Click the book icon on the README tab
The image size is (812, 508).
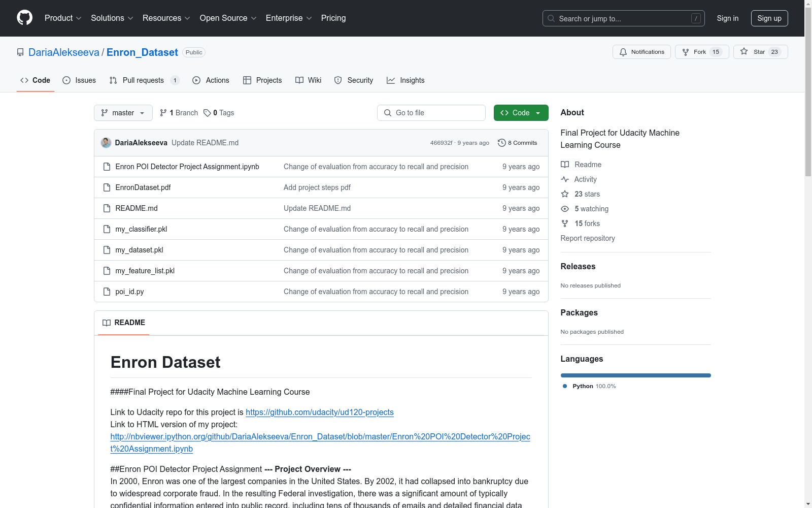107,323
